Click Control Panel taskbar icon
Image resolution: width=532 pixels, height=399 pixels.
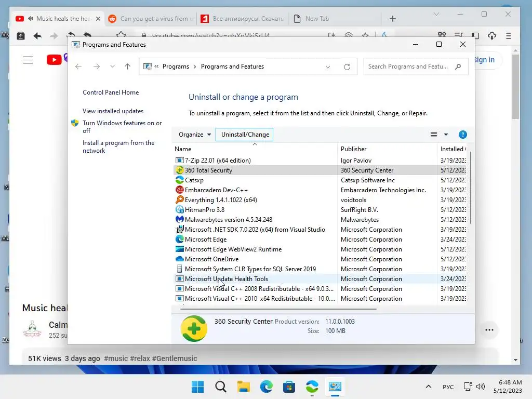click(x=335, y=387)
